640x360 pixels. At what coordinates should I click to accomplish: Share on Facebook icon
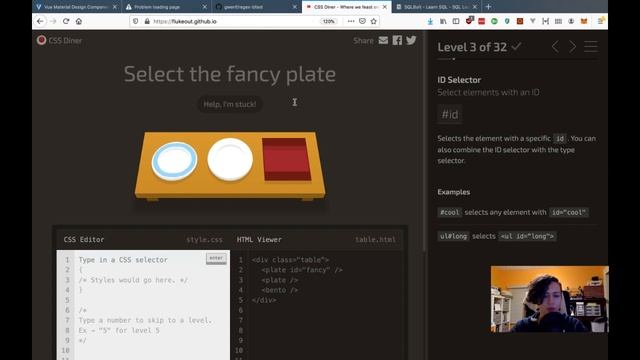point(397,40)
